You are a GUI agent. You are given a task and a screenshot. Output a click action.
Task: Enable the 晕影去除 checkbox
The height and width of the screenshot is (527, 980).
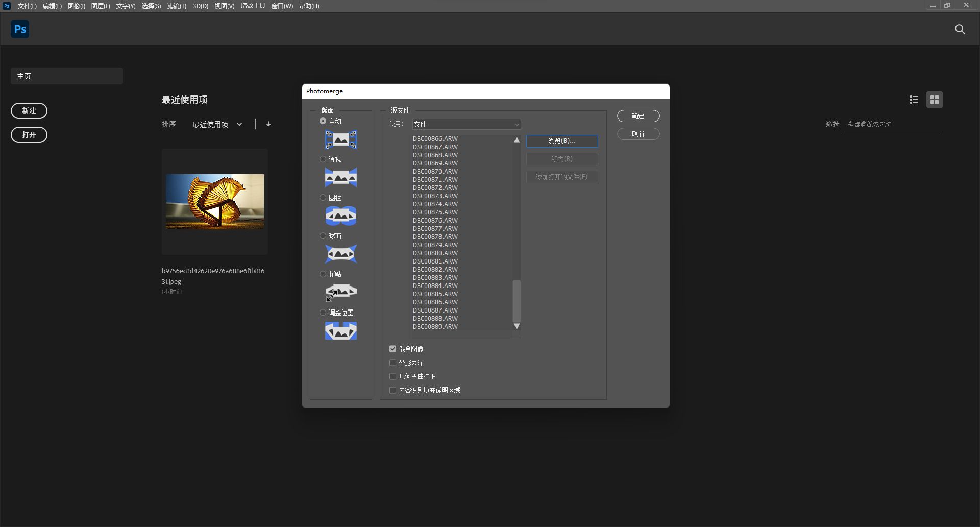(x=393, y=363)
